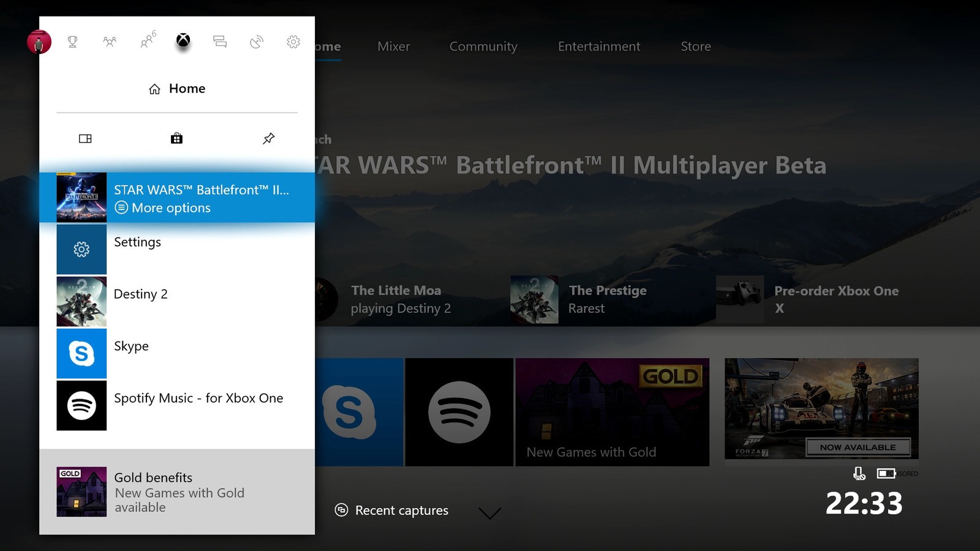This screenshot has height=551, width=980.
Task: Open the Messages chat icon
Action: 220,42
